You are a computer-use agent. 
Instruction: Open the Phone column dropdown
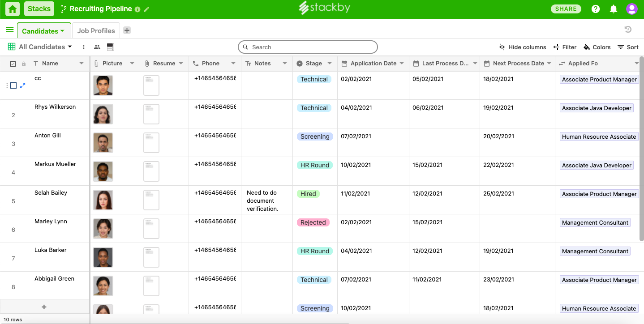[233, 64]
